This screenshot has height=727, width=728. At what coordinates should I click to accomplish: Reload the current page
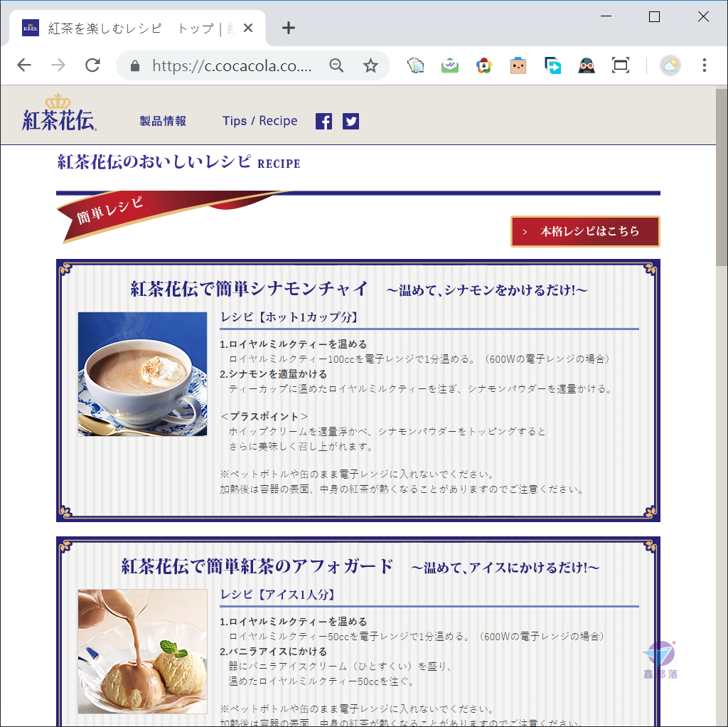[93, 65]
